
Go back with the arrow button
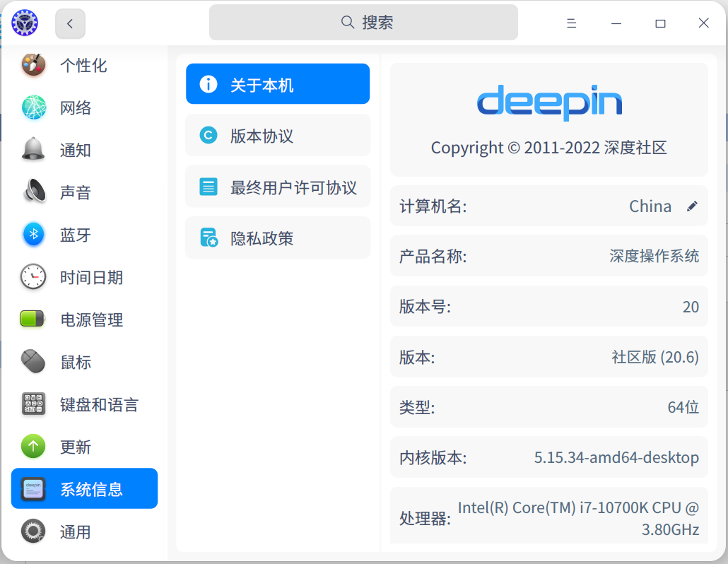point(70,23)
